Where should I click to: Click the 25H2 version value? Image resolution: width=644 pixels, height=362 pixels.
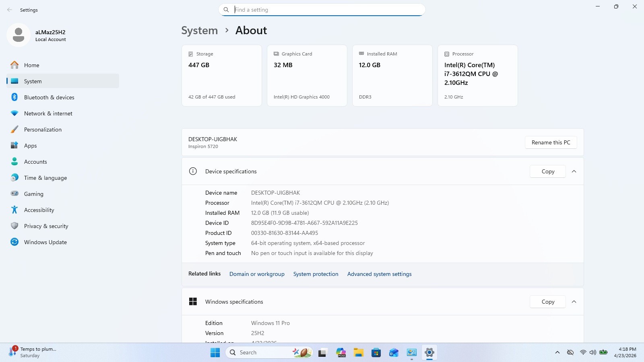pyautogui.click(x=258, y=333)
